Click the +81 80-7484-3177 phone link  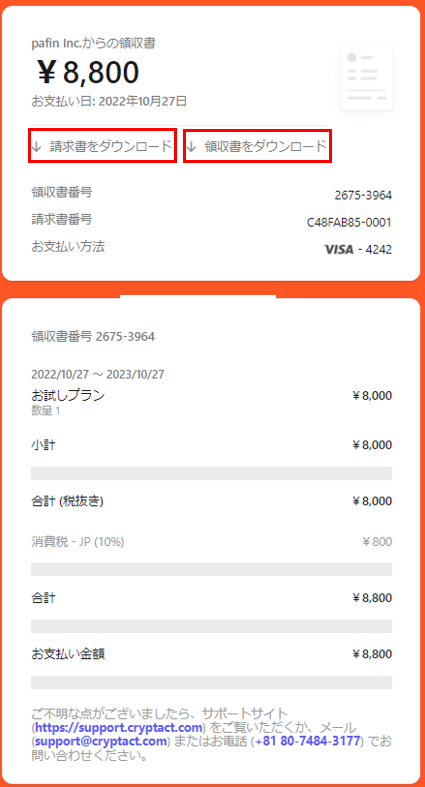point(308,741)
